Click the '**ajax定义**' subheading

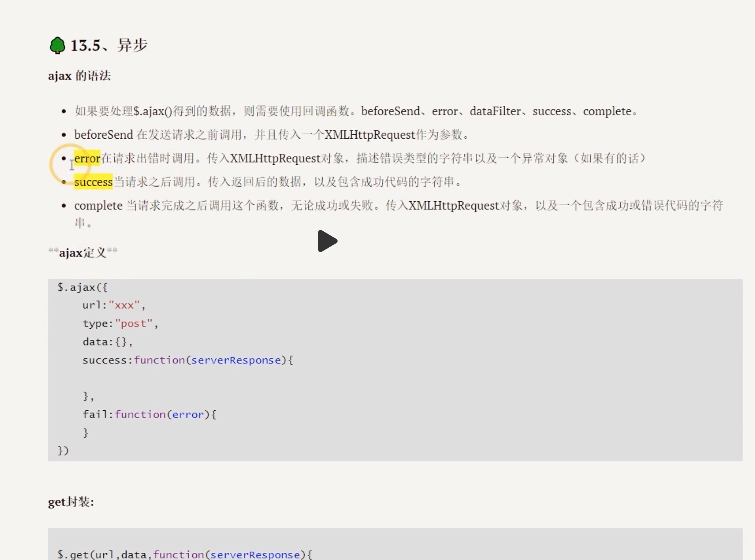[83, 253]
